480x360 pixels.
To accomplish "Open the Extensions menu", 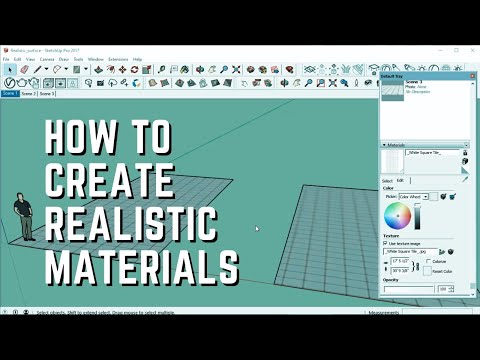I will [x=118, y=59].
